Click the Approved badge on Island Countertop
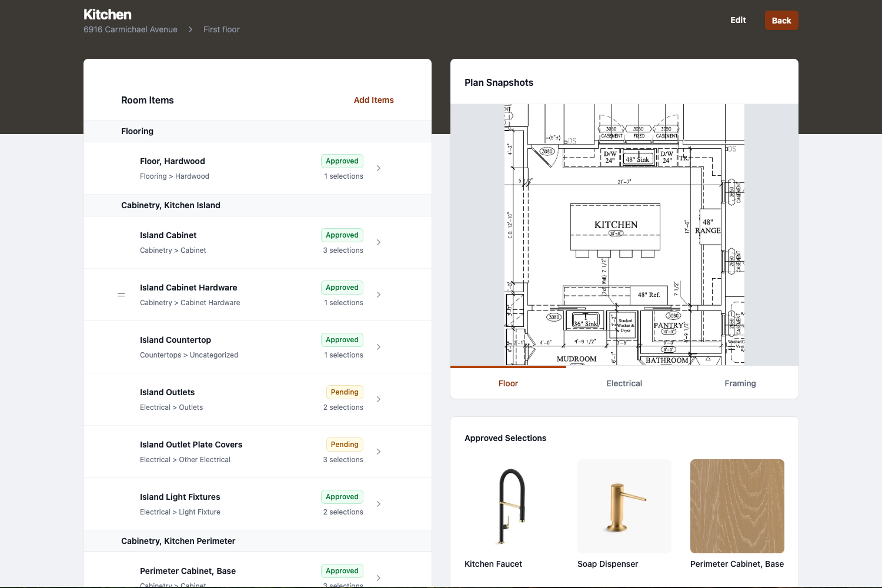The width and height of the screenshot is (882, 588). tap(342, 340)
